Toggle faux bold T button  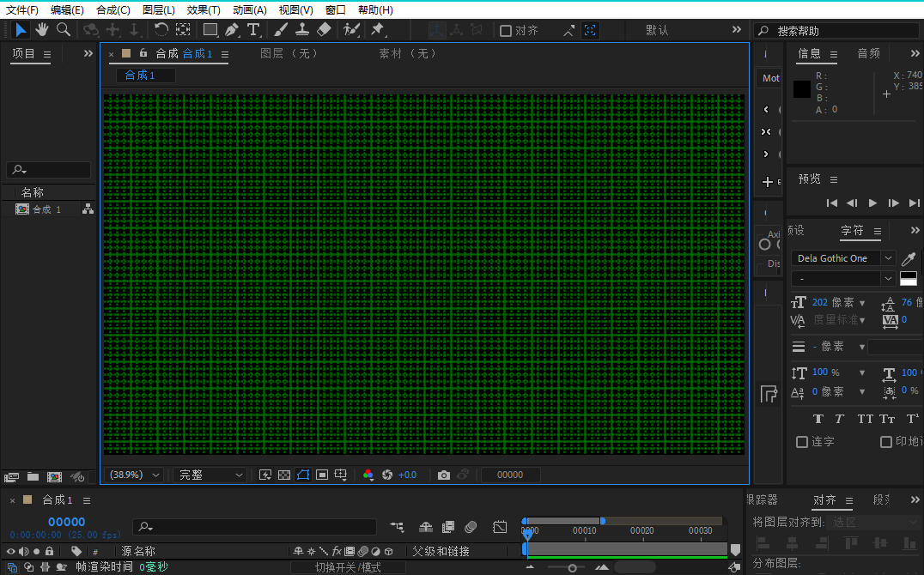[818, 419]
